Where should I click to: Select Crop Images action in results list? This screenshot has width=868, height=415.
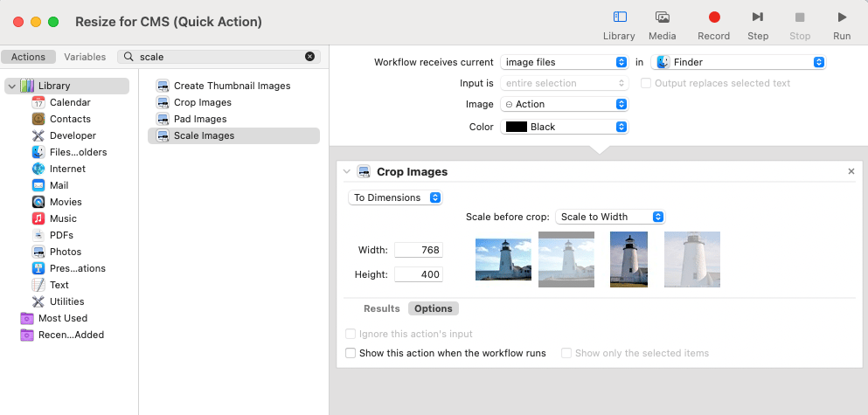tap(233, 102)
